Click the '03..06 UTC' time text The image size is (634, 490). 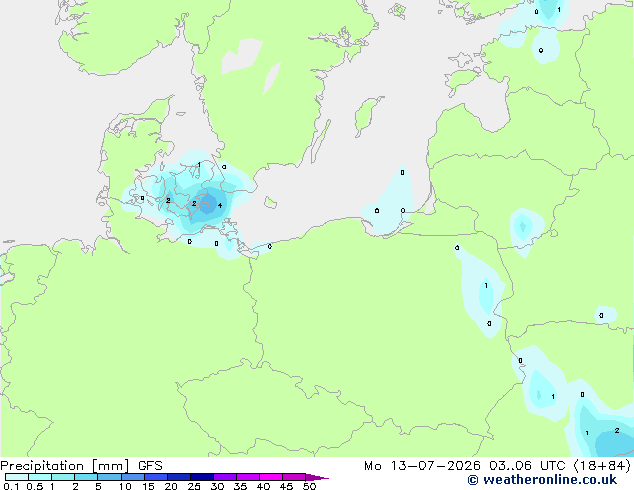[x=529, y=466]
